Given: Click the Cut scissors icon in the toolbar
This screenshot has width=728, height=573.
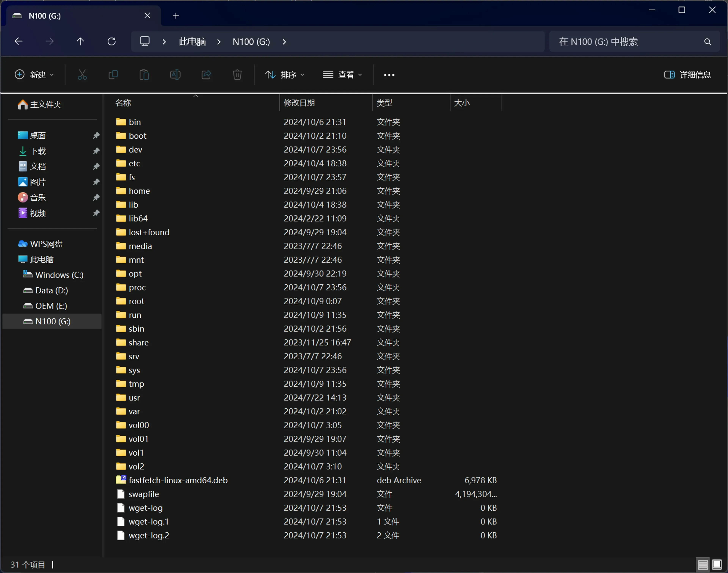Looking at the screenshot, I should 82,75.
